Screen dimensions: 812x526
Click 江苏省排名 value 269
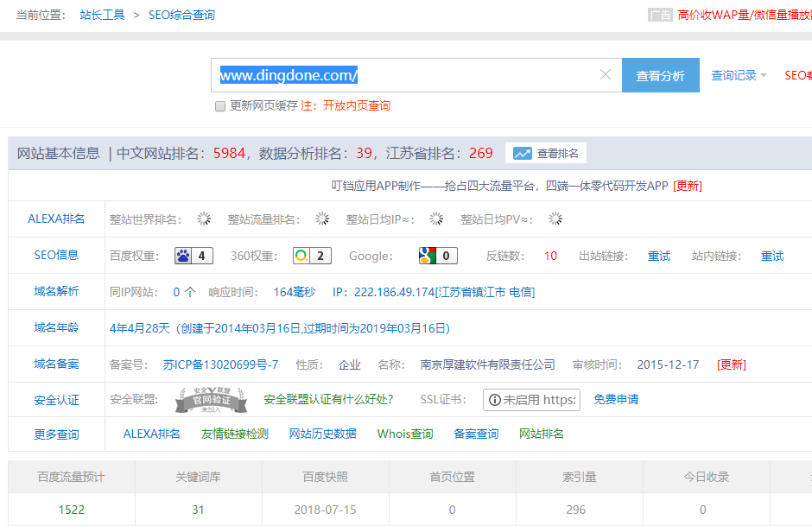tap(480, 153)
